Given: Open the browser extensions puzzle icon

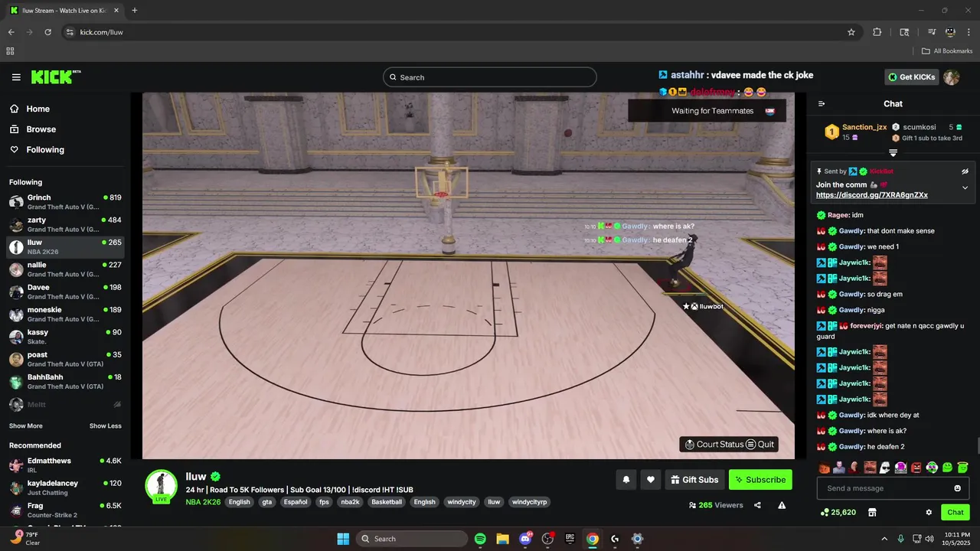Looking at the screenshot, I should click(x=877, y=32).
